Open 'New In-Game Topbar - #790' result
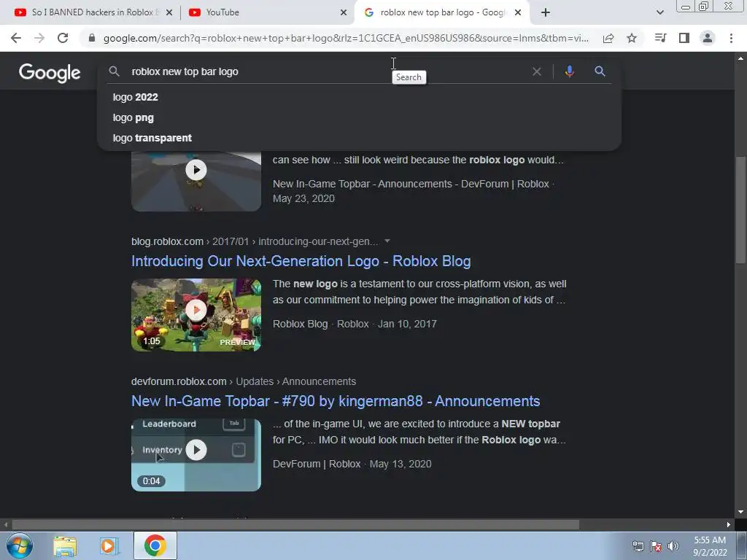 (336, 401)
